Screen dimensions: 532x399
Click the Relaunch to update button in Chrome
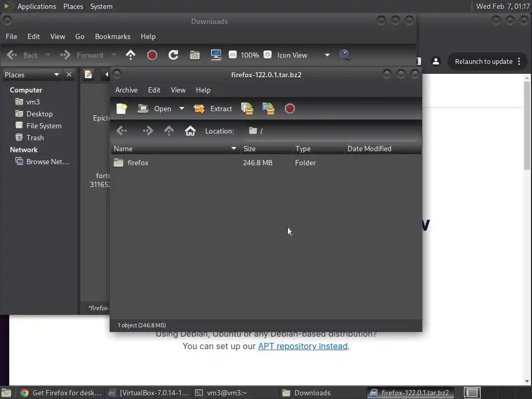[x=484, y=61]
